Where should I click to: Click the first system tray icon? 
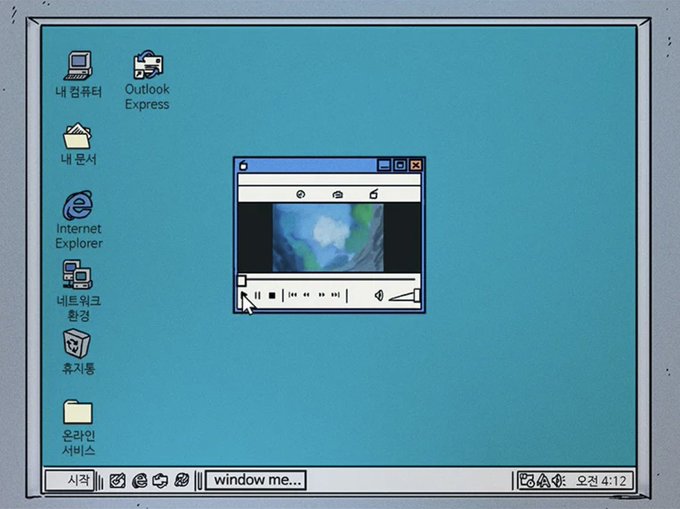(526, 480)
